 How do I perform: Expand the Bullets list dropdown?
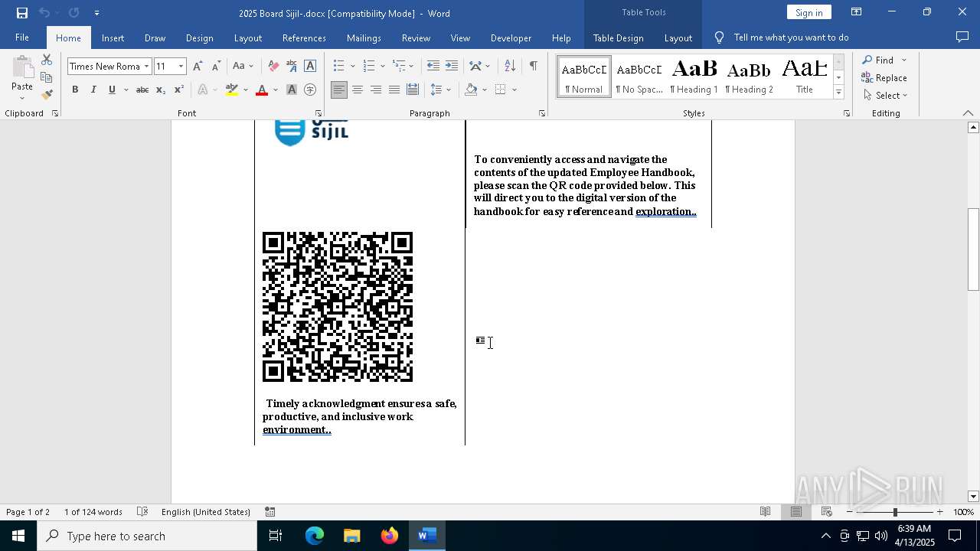click(x=353, y=67)
